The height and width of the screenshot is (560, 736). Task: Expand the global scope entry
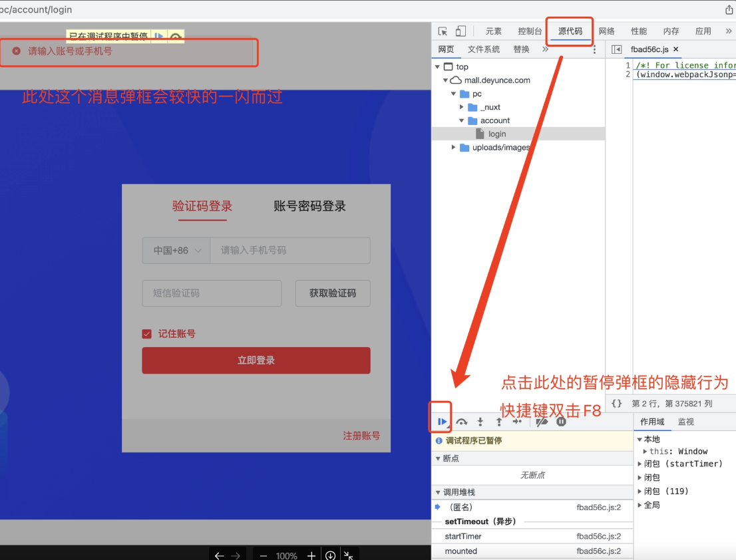pyautogui.click(x=640, y=505)
